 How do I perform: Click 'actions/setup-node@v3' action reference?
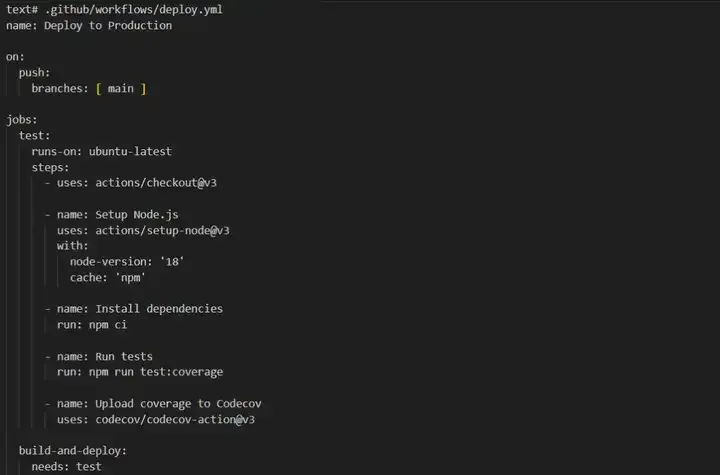162,230
